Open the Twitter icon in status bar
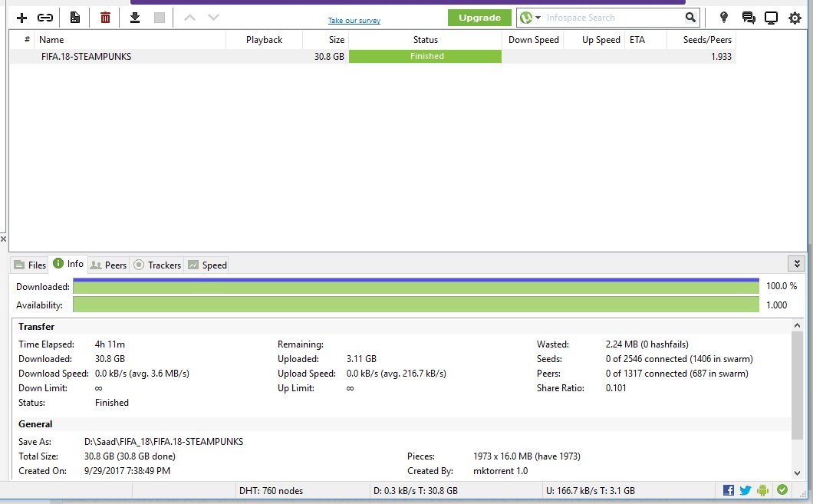The image size is (813, 504). click(746, 490)
